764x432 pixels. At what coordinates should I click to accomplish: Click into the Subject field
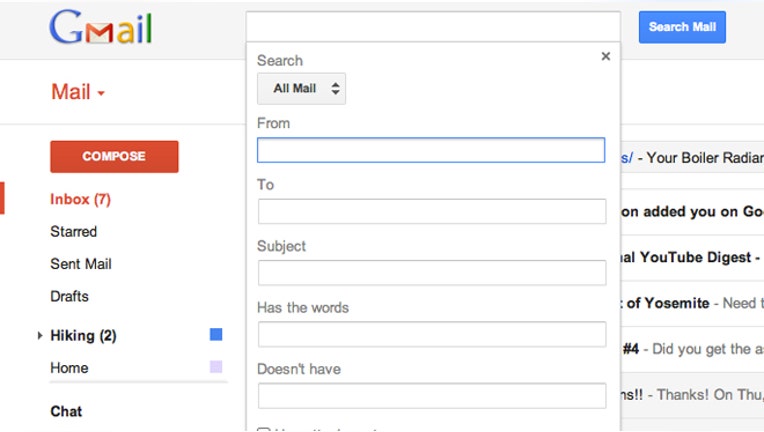coord(432,273)
